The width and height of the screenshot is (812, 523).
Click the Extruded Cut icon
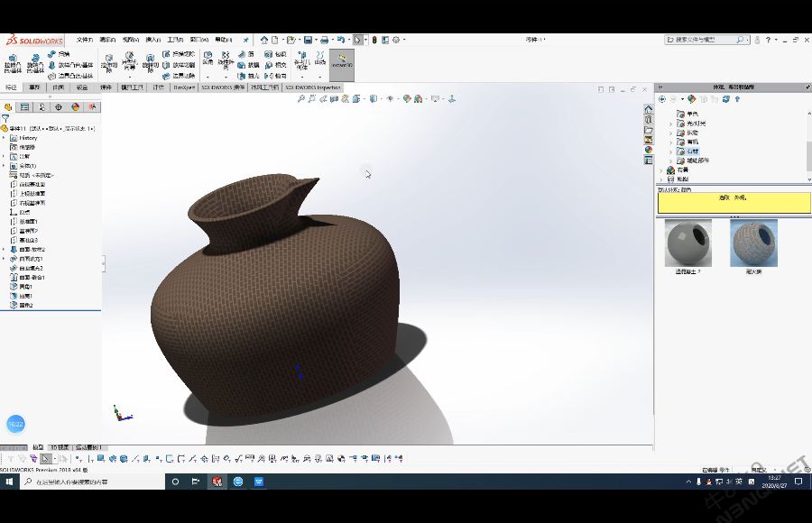tap(109, 64)
